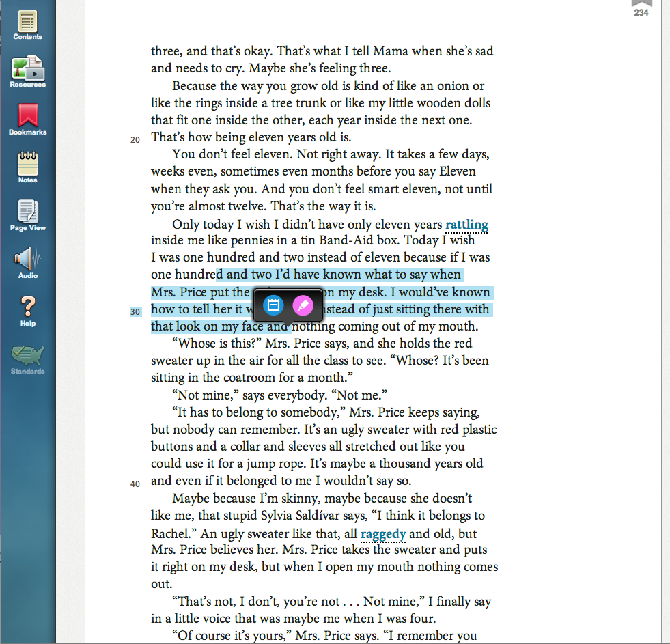Click the highlighted text "Mrs. Price put the"
Viewport: 670px width, 644px height.
(x=200, y=292)
